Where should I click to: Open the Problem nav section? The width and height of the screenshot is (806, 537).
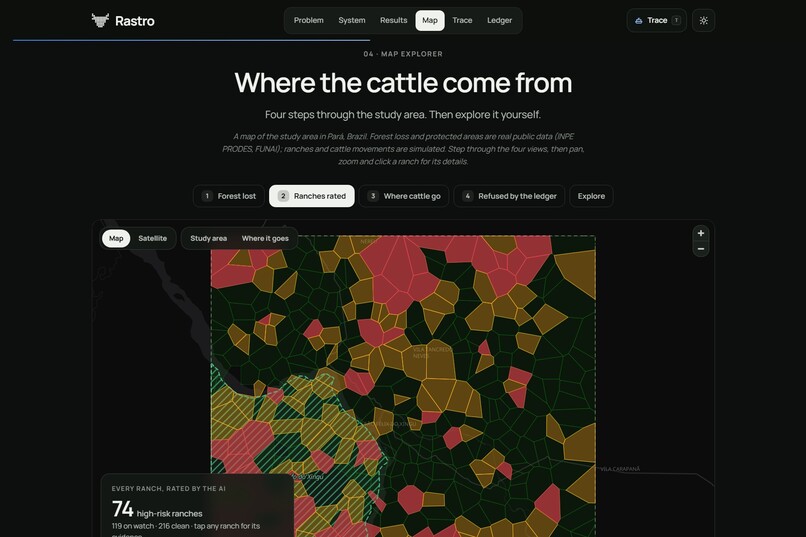point(308,21)
